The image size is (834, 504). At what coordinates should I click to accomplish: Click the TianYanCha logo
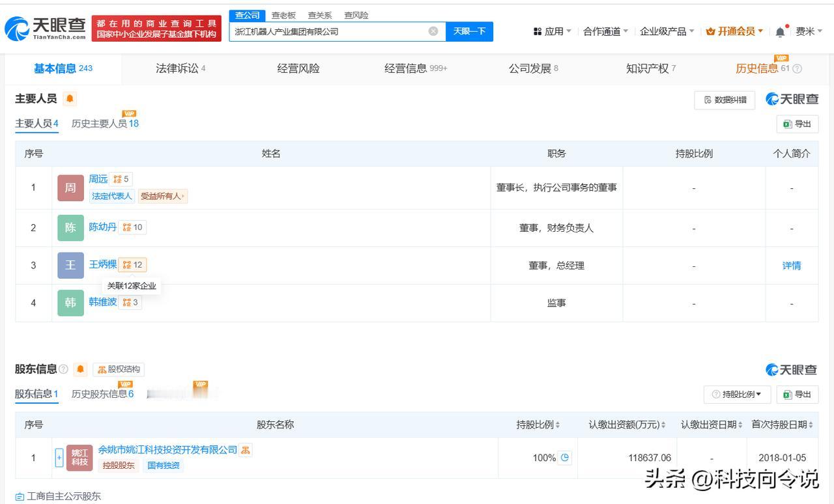(45, 29)
